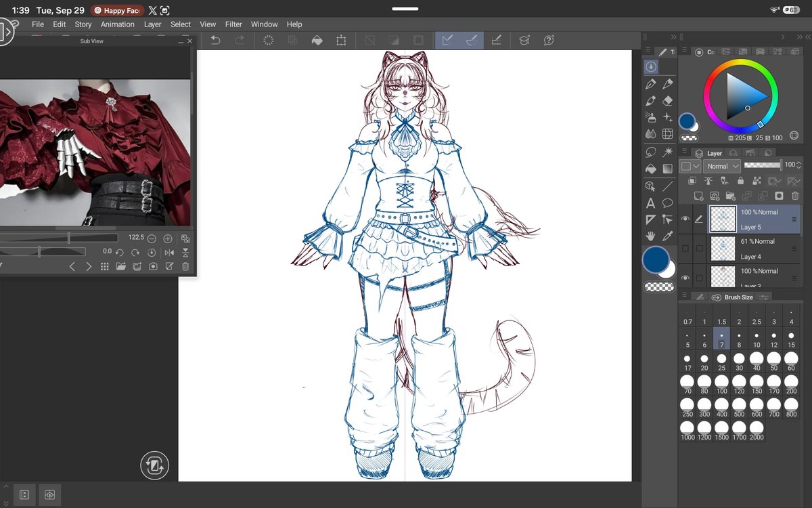The width and height of the screenshot is (812, 508).
Task: Show Layer 4 by clicking its visibility box
Action: tap(685, 249)
